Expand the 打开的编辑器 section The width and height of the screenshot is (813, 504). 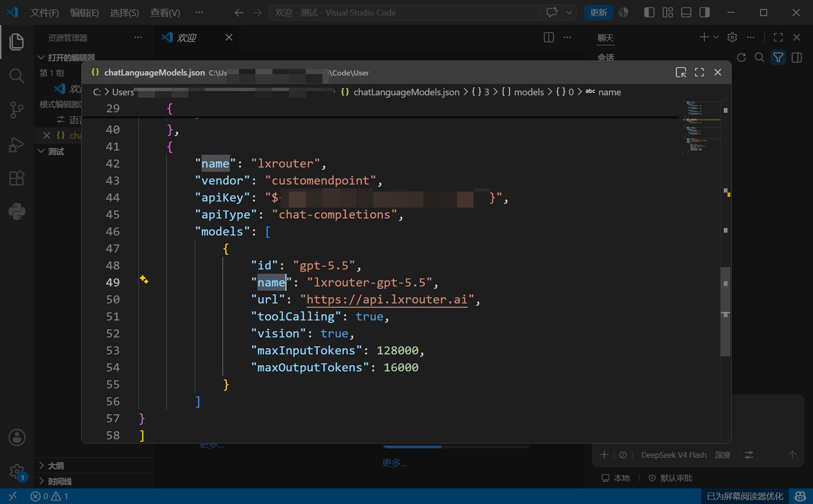[71, 58]
